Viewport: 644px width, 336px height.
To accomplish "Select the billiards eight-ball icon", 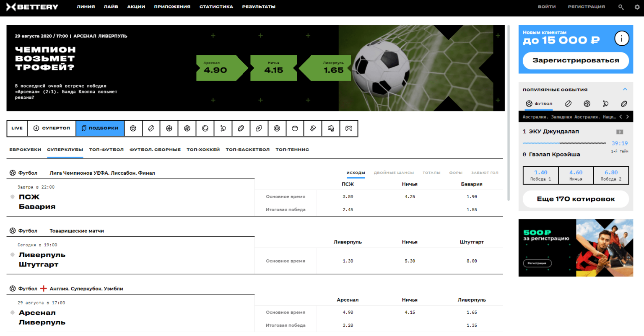I will (277, 128).
